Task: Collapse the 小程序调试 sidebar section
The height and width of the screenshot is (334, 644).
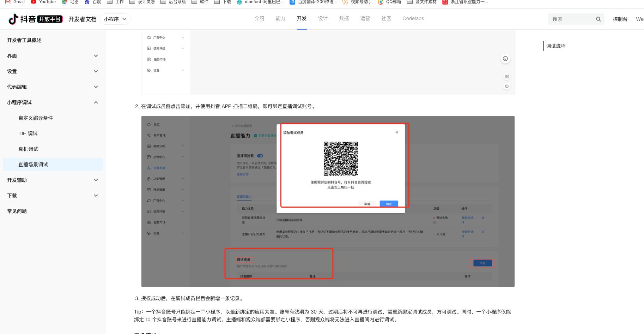Action: click(x=96, y=102)
